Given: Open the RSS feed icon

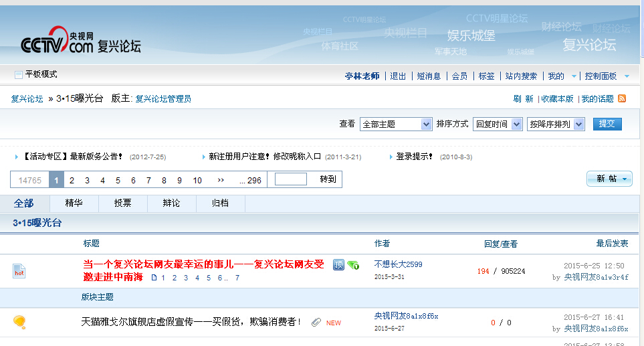Looking at the screenshot, I should pyautogui.click(x=622, y=98).
